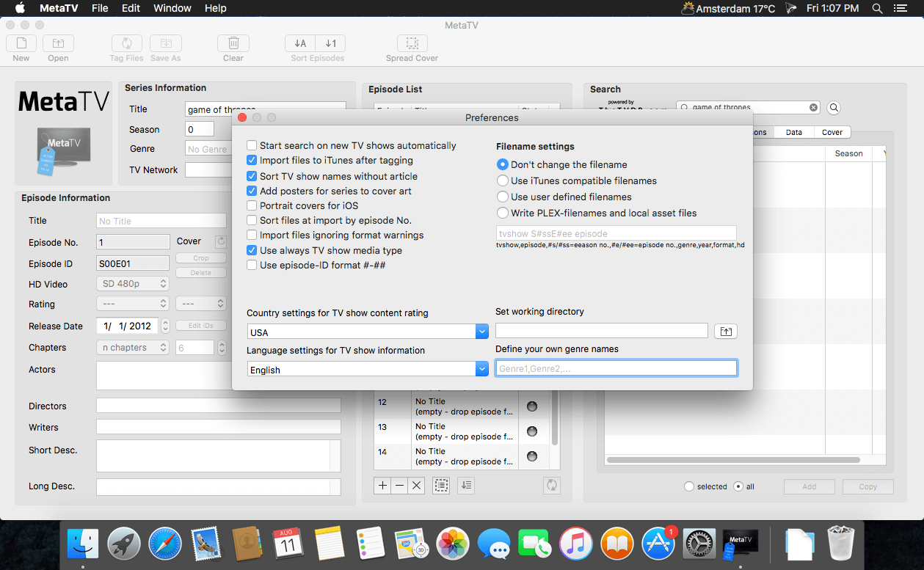Open App Store in the dock
Screen dimensions: 924x570
[x=658, y=544]
